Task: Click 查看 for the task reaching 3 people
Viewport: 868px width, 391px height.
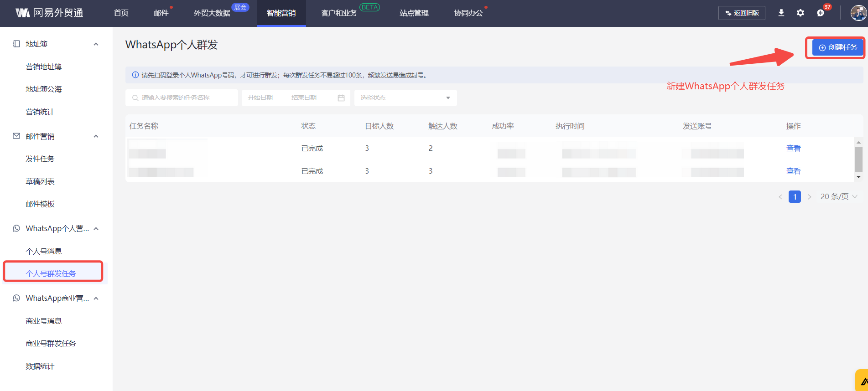Action: tap(794, 171)
